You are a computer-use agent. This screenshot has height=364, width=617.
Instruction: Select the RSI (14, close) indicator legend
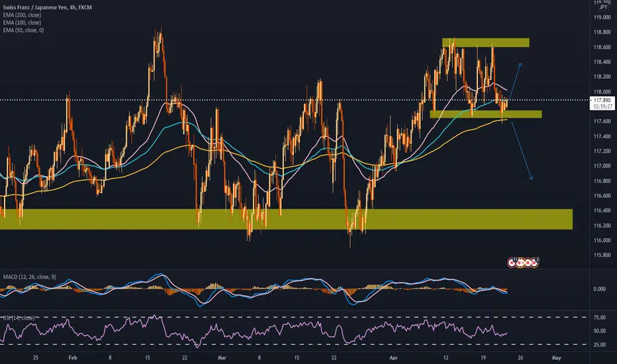click(x=19, y=318)
